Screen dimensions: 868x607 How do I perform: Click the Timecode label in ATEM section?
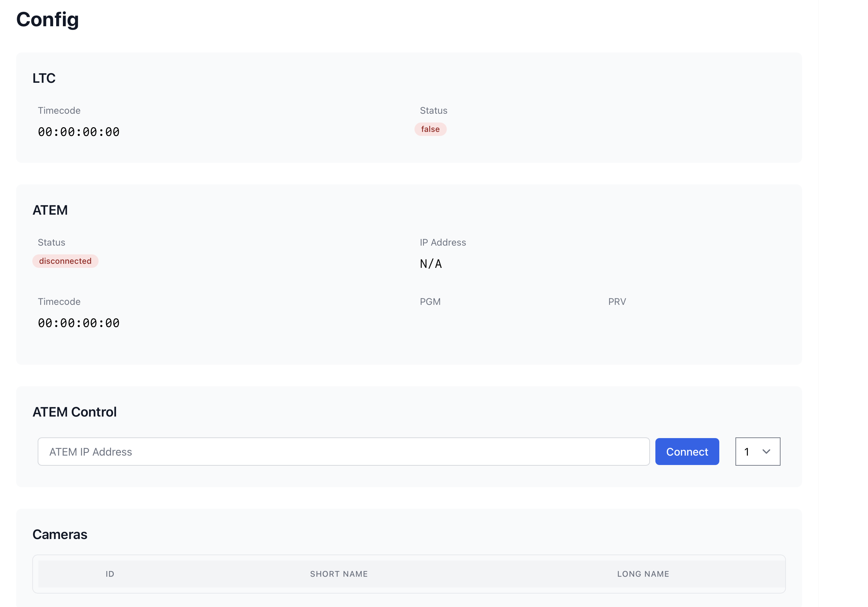point(59,302)
